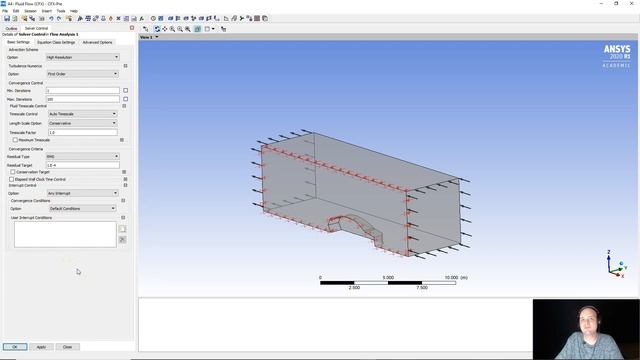Click the User Interrupt Conditions list box
Screen dimensions: 640x360
(x=65, y=234)
